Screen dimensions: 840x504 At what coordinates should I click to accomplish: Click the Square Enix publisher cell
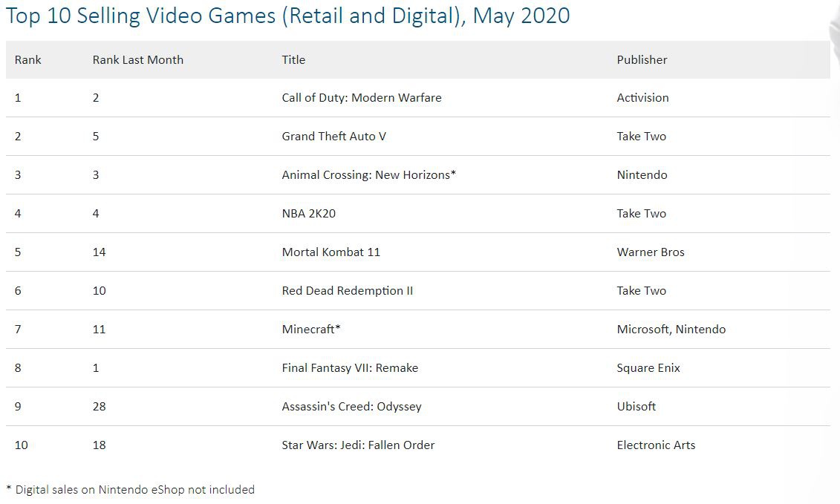pyautogui.click(x=648, y=368)
